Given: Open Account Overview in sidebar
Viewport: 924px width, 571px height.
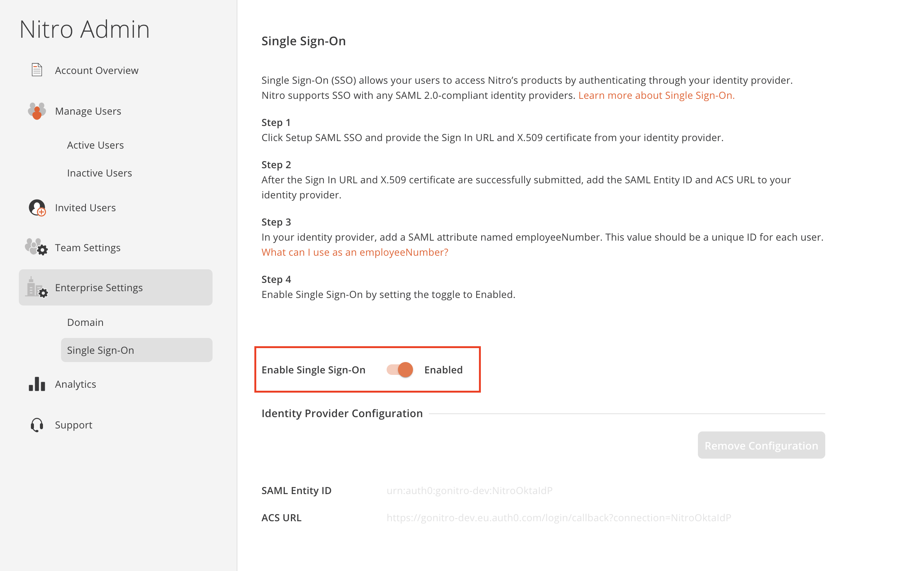Looking at the screenshot, I should (96, 70).
